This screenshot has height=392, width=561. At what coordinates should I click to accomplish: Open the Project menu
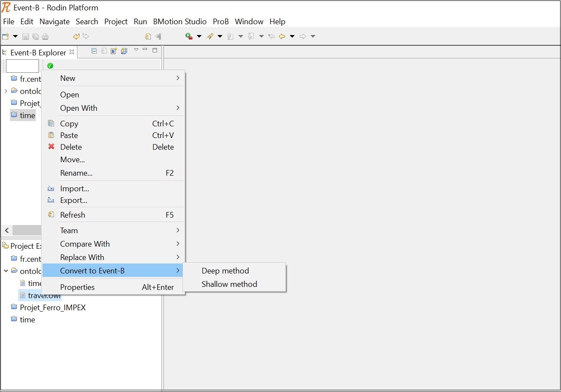[x=116, y=22]
